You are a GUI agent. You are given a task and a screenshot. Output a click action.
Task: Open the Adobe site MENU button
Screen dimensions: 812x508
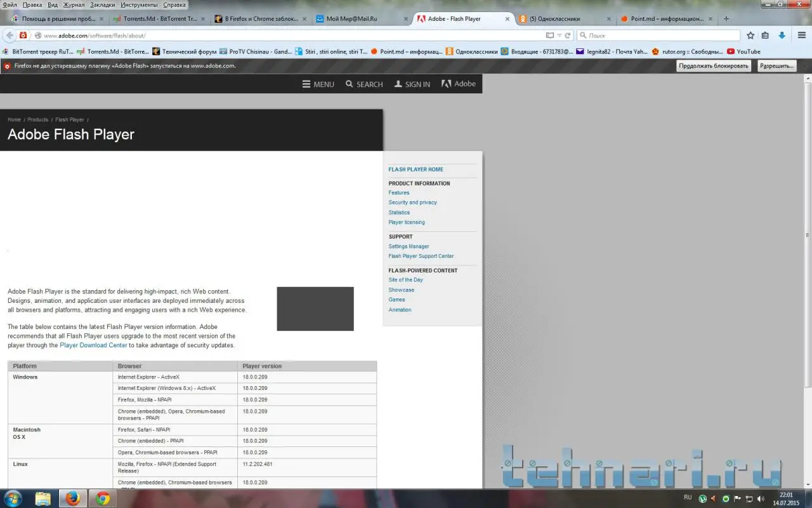click(x=318, y=84)
